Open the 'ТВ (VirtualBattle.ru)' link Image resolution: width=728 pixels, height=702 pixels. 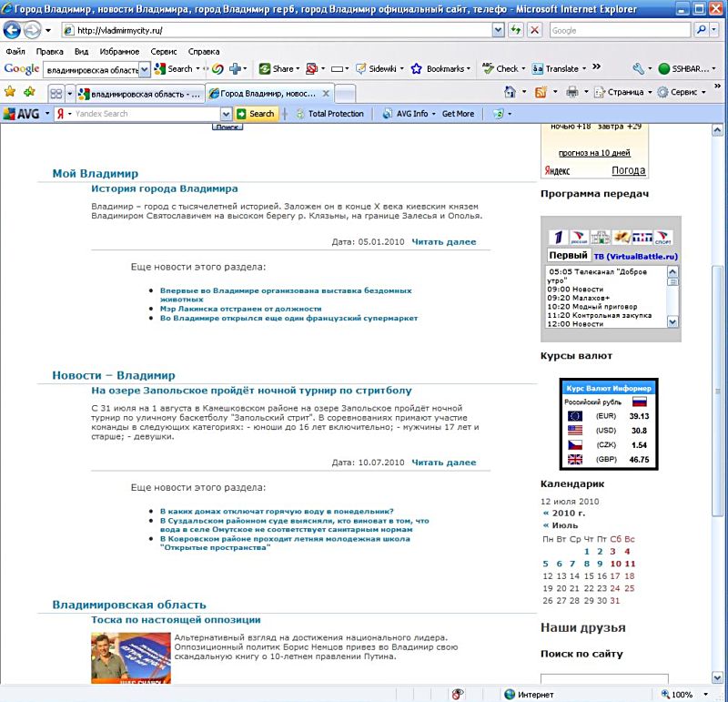click(635, 257)
